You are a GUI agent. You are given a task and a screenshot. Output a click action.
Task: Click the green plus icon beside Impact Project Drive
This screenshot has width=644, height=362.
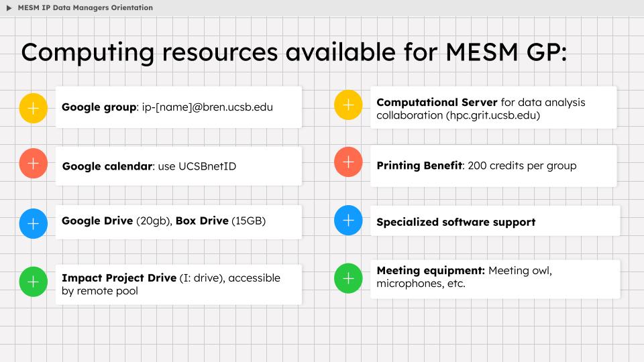(x=34, y=282)
